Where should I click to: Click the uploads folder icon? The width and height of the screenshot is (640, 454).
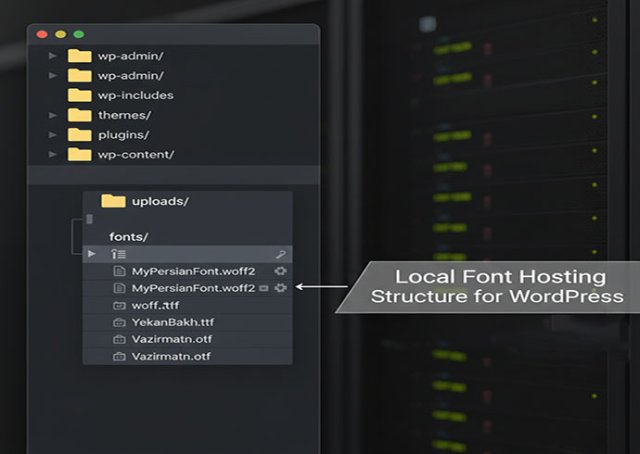[x=113, y=201]
